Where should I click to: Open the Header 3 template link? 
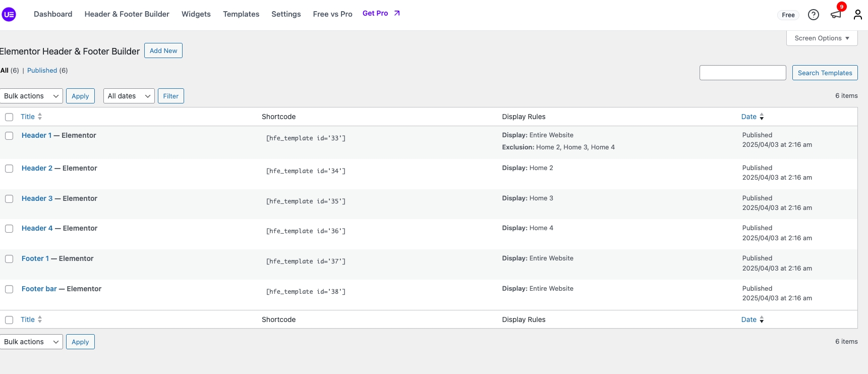pyautogui.click(x=37, y=198)
